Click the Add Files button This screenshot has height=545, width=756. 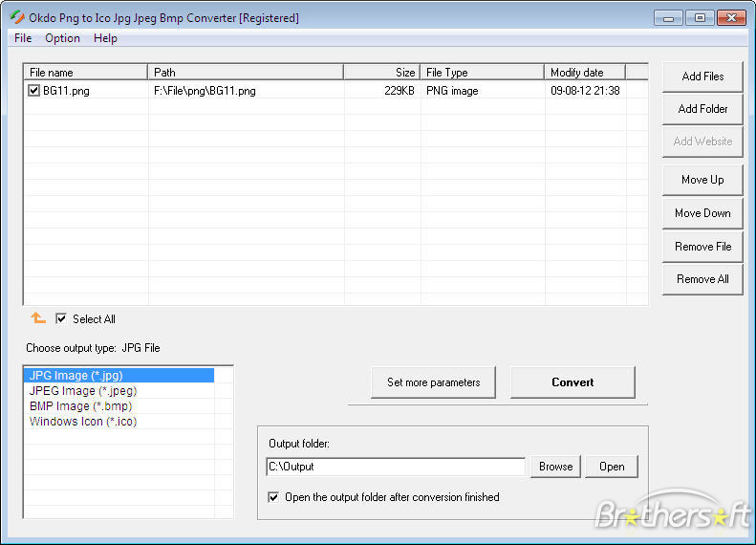point(702,76)
